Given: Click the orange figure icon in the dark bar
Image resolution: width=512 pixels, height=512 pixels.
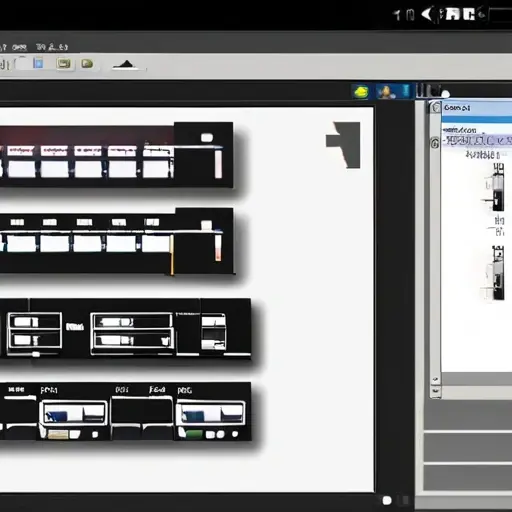Looking at the screenshot, I should pyautogui.click(x=386, y=92).
